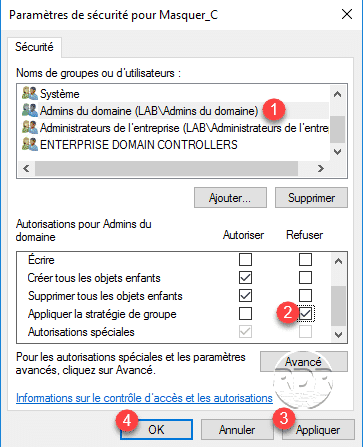Open Informations sur le contrôle d'accès link
The width and height of the screenshot is (363, 447).
tap(144, 398)
